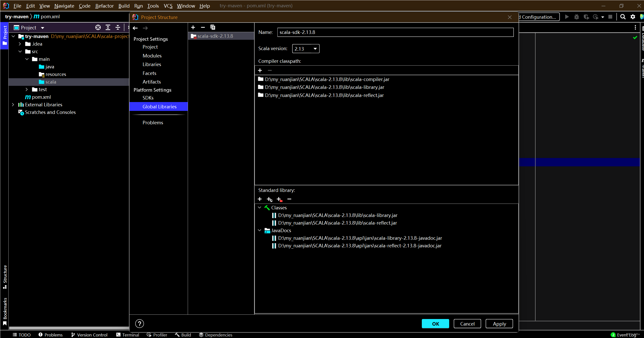The image size is (644, 338).
Task: Toggle the Project side tool window tab
Action: point(5,35)
